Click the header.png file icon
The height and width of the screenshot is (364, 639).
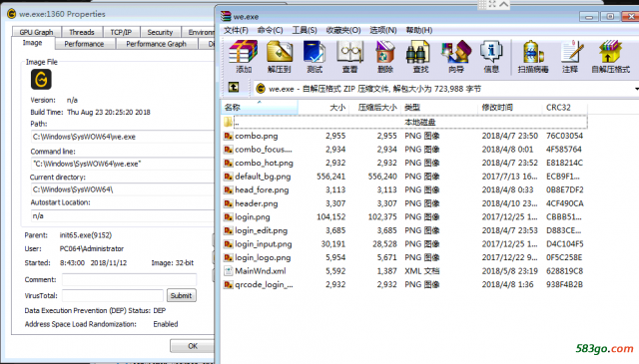[229, 203]
